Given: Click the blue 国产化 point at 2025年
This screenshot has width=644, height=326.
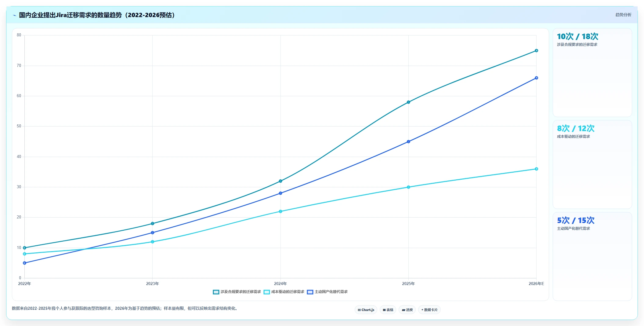Looking at the screenshot, I should pyautogui.click(x=408, y=142).
